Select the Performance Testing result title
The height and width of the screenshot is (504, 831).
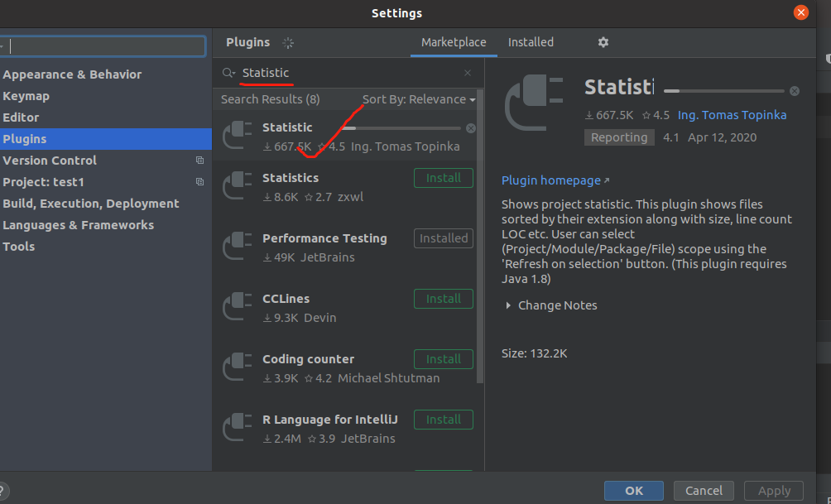(x=324, y=238)
